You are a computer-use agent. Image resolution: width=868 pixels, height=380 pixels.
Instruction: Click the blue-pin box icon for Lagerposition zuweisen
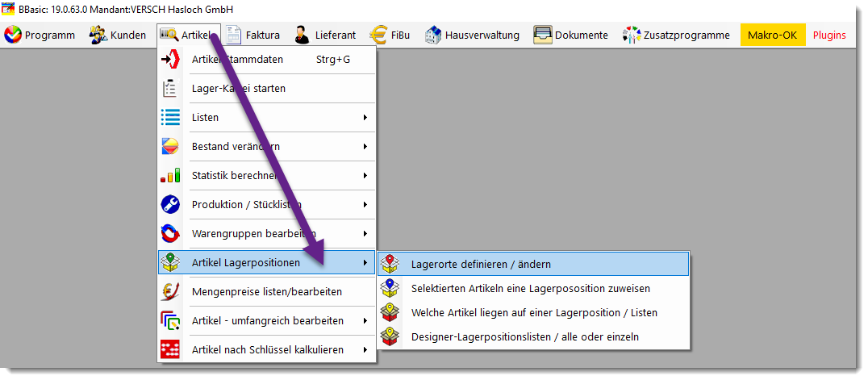click(390, 288)
